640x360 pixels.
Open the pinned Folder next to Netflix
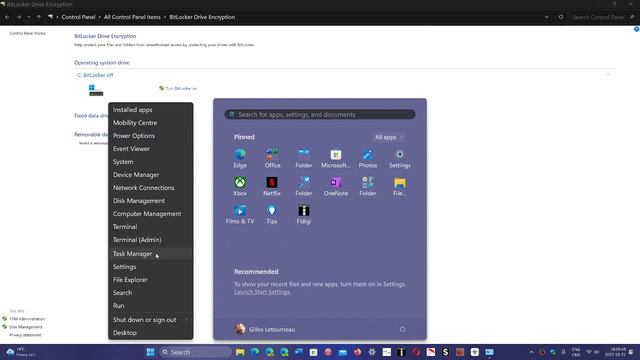[304, 187]
